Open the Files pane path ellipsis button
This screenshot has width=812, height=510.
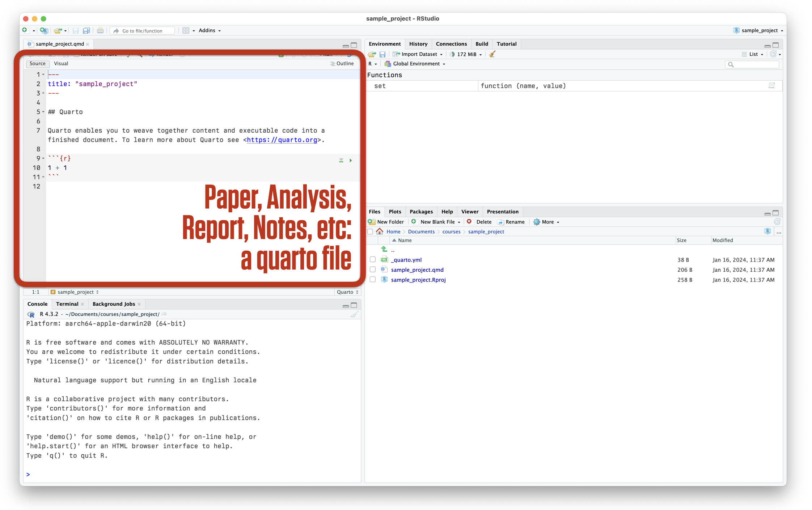click(x=779, y=232)
